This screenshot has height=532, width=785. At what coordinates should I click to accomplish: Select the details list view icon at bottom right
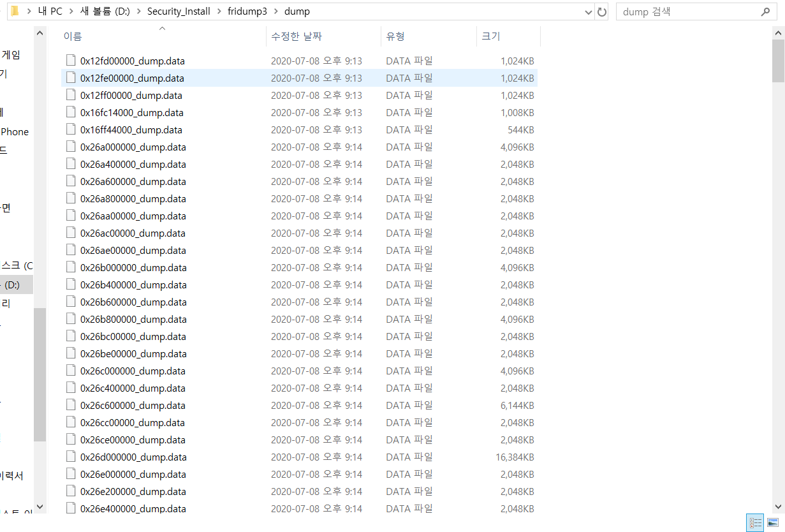coord(756,522)
